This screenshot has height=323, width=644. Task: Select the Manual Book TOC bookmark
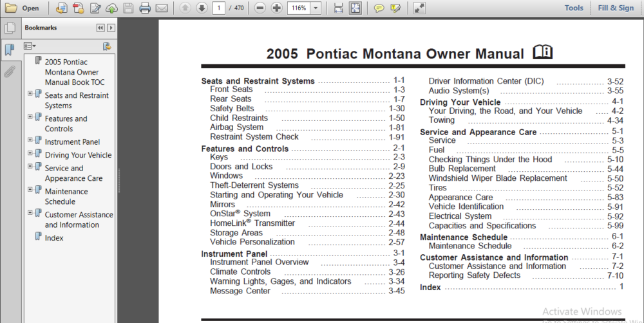pos(74,72)
